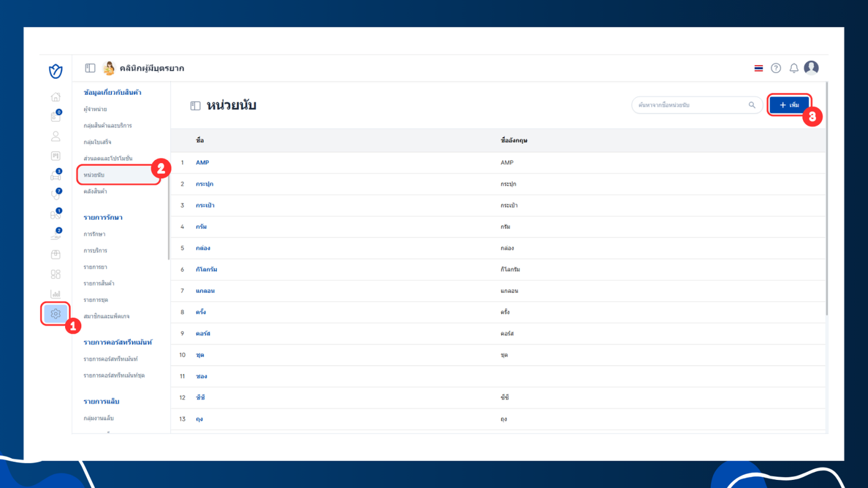This screenshot has height=488, width=868.
Task: Open กลุ่มงานแล็บ in the settings menu
Action: click(99, 418)
